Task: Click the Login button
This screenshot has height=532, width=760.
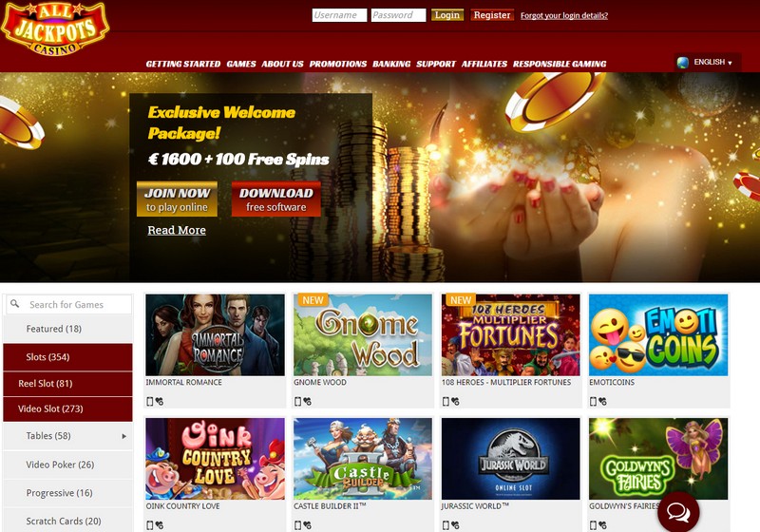Action: [x=447, y=15]
